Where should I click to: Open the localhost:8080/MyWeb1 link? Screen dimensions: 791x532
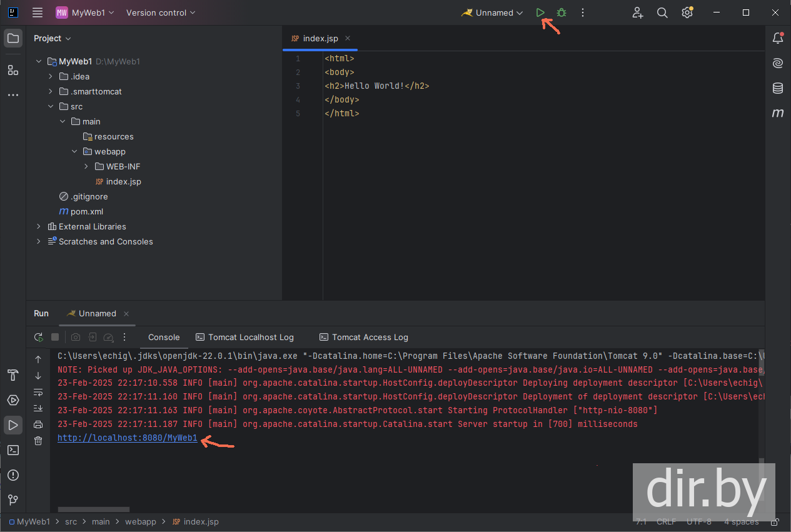coord(128,438)
